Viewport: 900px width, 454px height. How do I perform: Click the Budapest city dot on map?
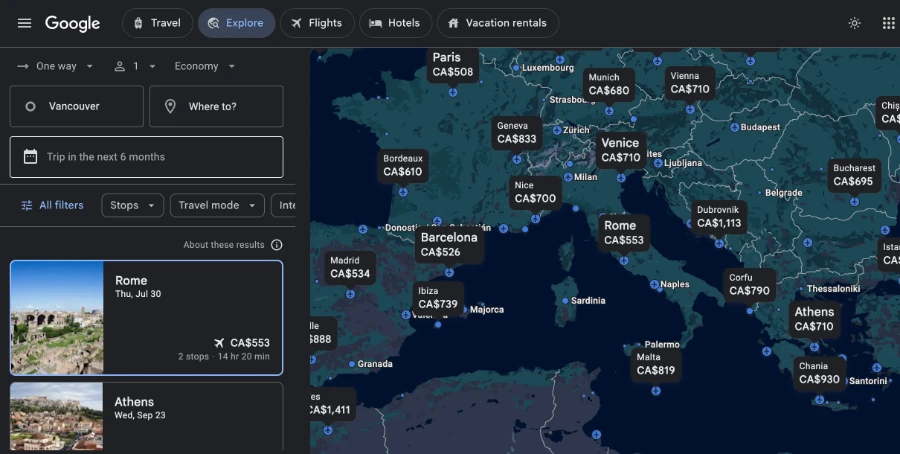pyautogui.click(x=735, y=127)
